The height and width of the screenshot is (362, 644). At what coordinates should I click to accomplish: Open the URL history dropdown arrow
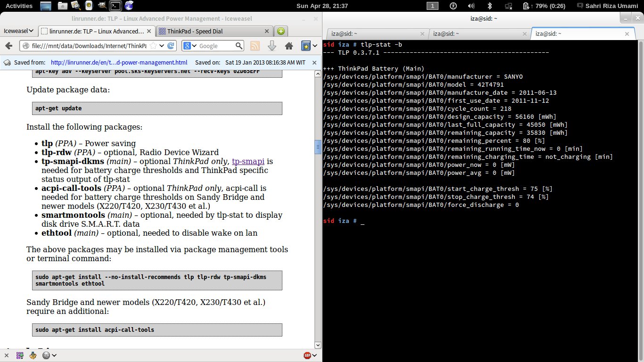[162, 46]
